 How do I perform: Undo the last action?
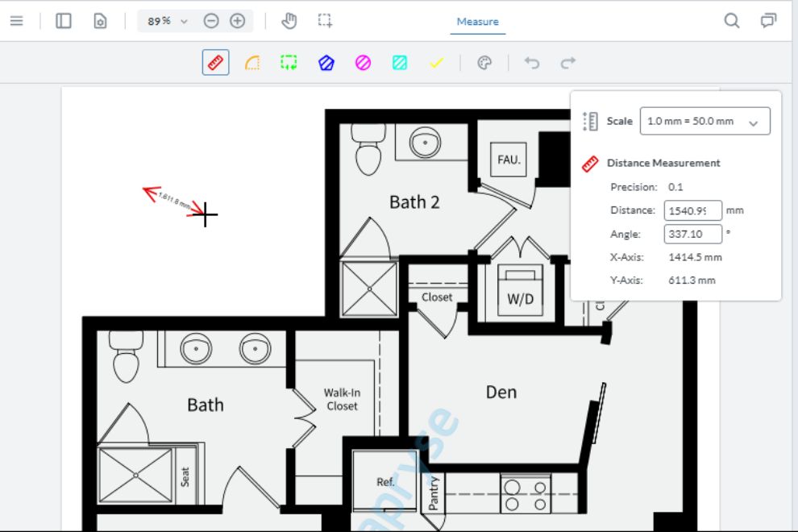point(532,63)
